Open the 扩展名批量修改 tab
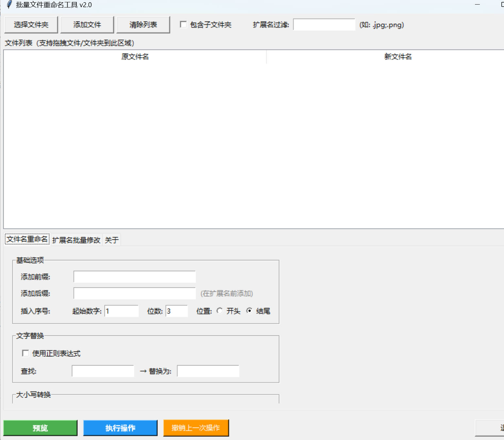 pyautogui.click(x=76, y=240)
